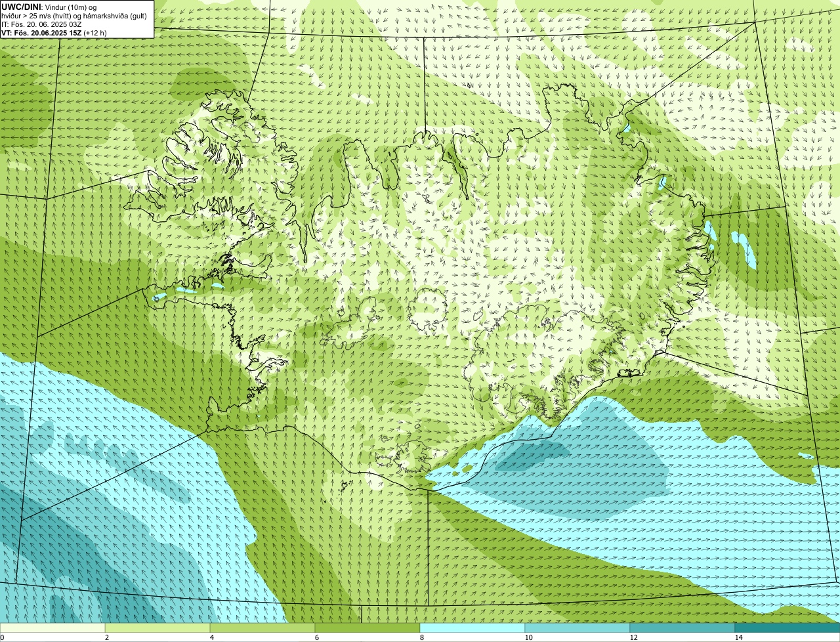The width and height of the screenshot is (840, 642).
Task: Click the legend tick label '12'
Action: click(x=633, y=637)
